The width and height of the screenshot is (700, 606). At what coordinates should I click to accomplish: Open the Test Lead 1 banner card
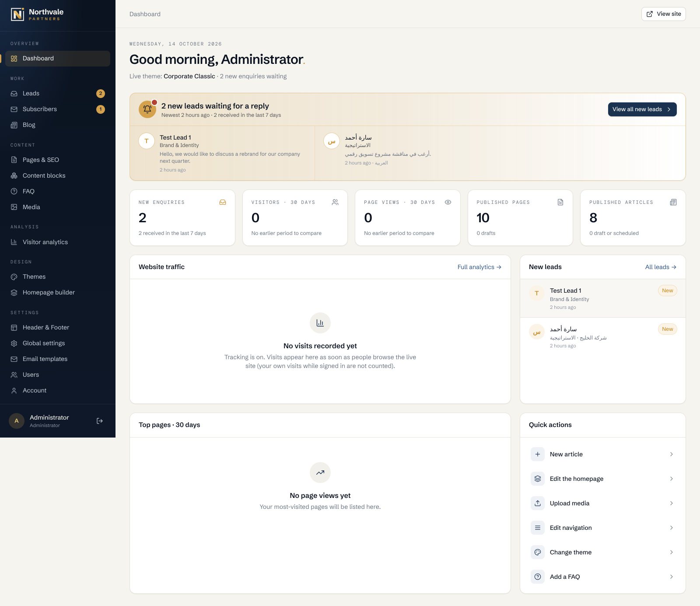(x=222, y=153)
